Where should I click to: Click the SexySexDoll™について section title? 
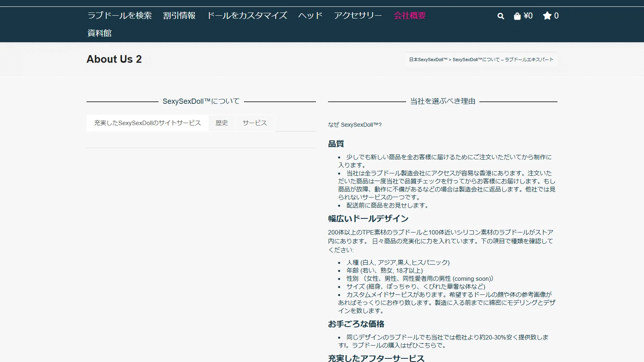(x=201, y=101)
